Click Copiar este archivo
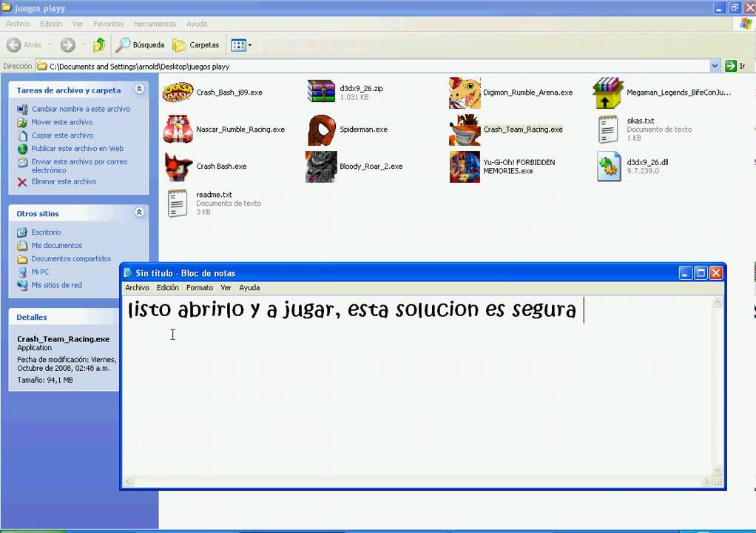This screenshot has height=533, width=756. [62, 135]
